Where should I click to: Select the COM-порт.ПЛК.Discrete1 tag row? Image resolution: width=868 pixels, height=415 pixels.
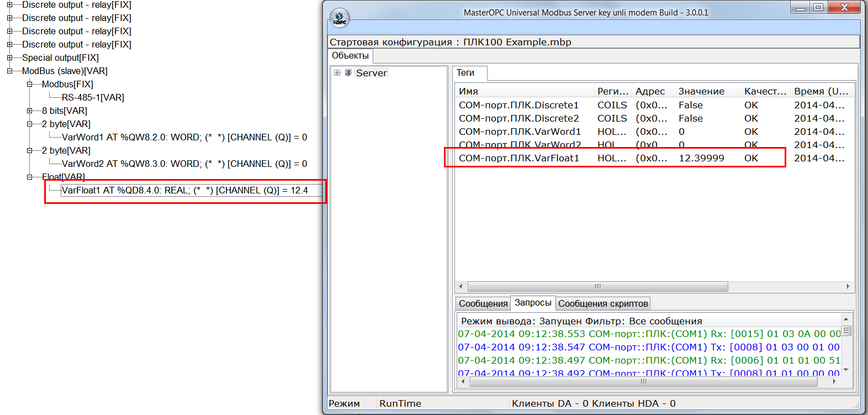518,105
